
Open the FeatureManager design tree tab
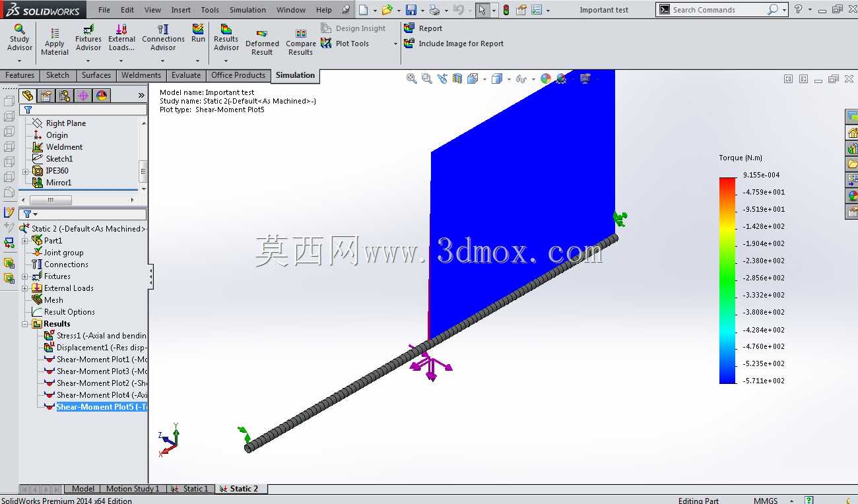[x=28, y=96]
